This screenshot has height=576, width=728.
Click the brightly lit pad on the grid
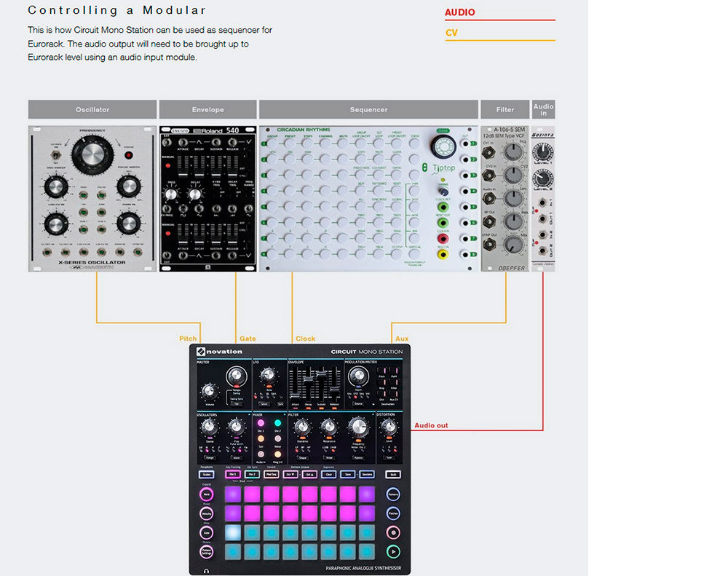(x=234, y=532)
